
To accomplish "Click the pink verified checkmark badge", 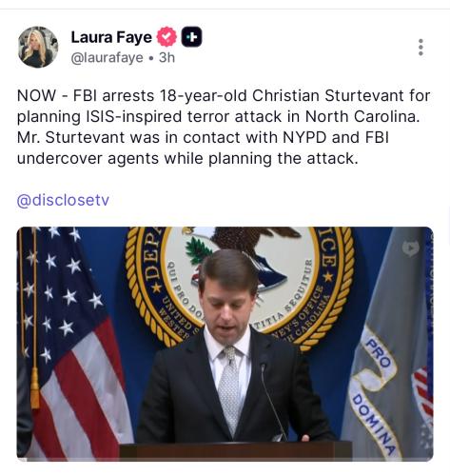I will pos(166,37).
